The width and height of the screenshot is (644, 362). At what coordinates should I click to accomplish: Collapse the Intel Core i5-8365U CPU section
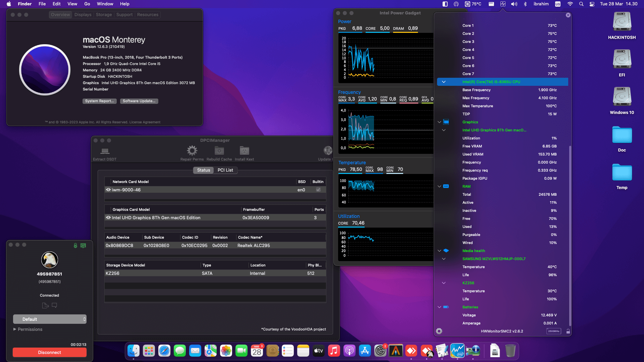pyautogui.click(x=443, y=81)
